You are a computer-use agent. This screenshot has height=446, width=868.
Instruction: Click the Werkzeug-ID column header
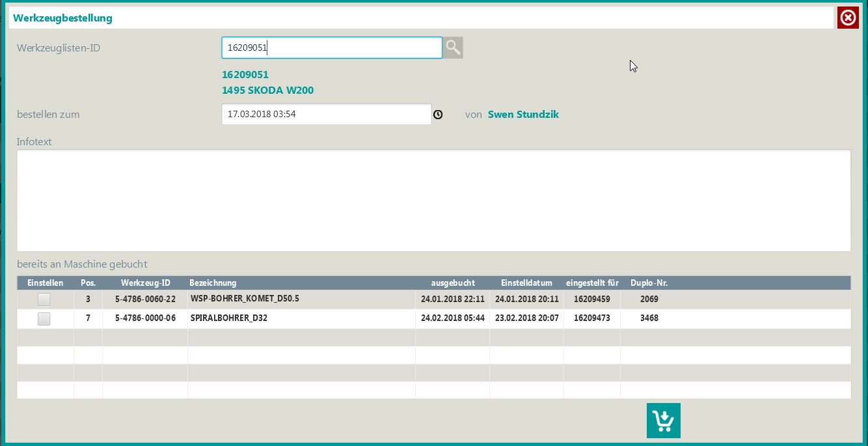click(145, 283)
